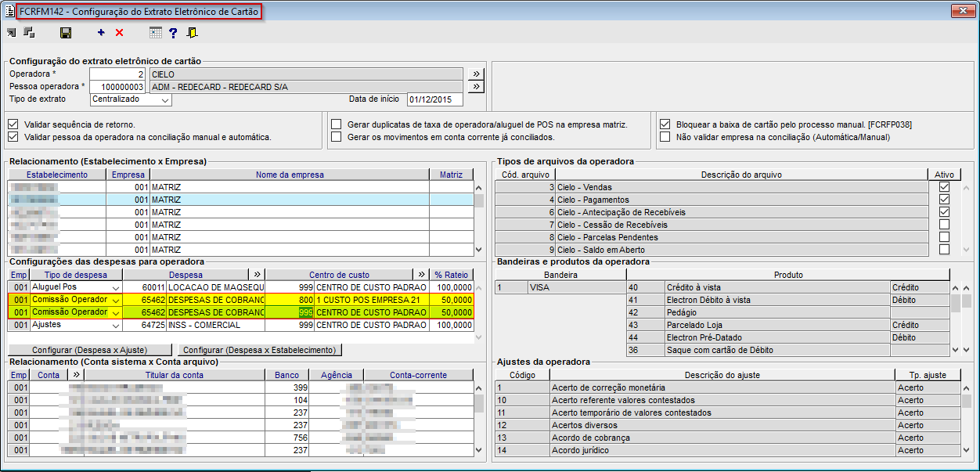Viewport: 980px width, 472px height.
Task: Check Ativo for Cielo - Cessão de Recebíveis
Action: [944, 225]
